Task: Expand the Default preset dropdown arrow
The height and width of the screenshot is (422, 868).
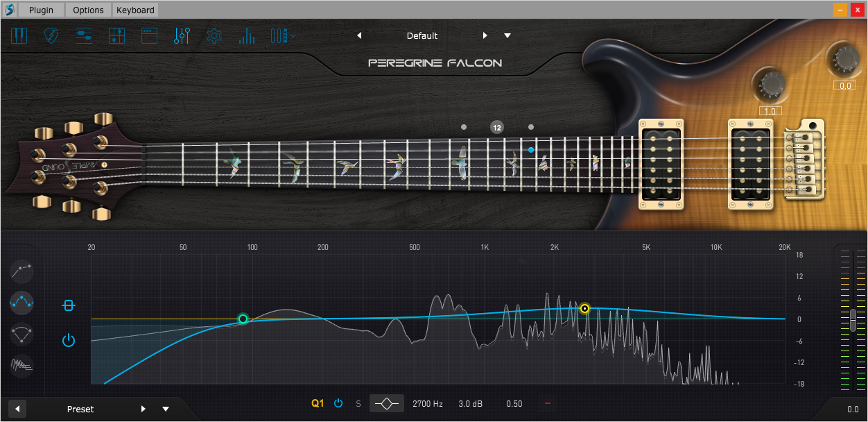Action: [x=507, y=35]
